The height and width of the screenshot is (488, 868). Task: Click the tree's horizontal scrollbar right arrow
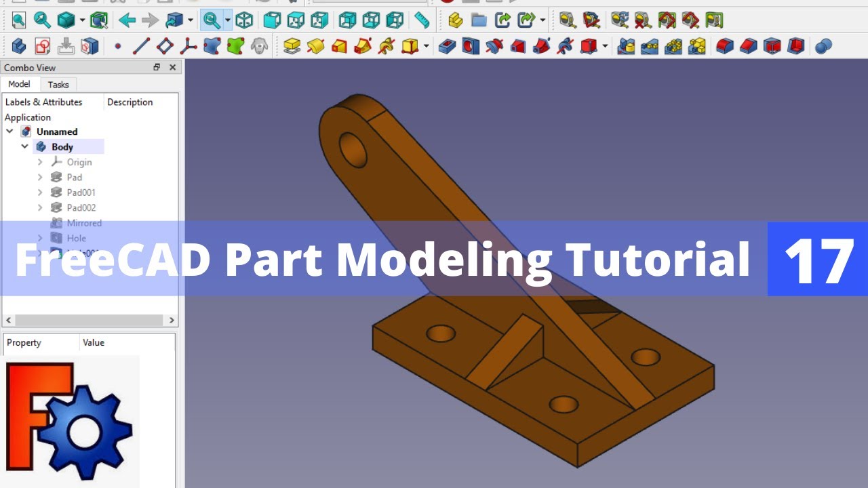coord(172,320)
